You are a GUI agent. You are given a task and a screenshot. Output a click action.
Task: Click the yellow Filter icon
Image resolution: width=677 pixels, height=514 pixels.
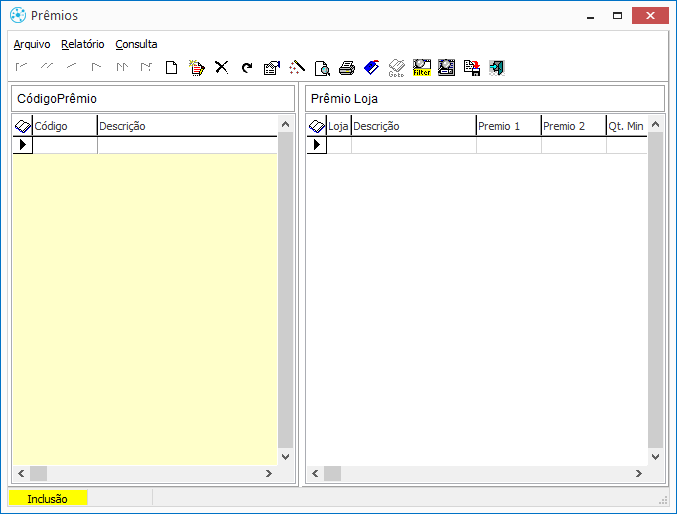(421, 68)
